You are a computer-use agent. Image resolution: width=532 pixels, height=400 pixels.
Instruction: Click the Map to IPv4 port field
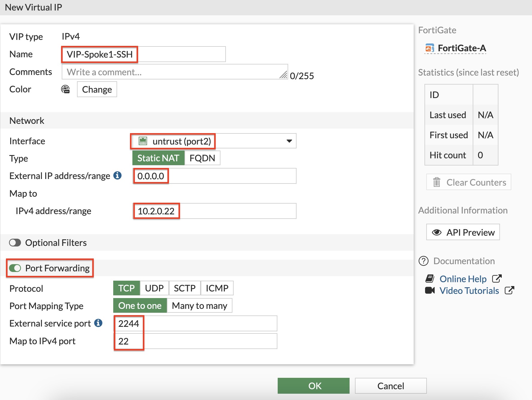tap(195, 341)
